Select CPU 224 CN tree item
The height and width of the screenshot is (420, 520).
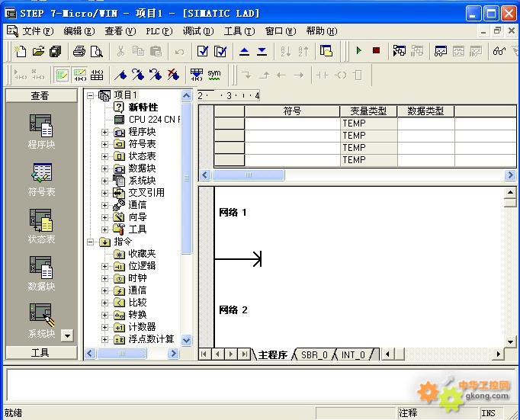coord(154,120)
